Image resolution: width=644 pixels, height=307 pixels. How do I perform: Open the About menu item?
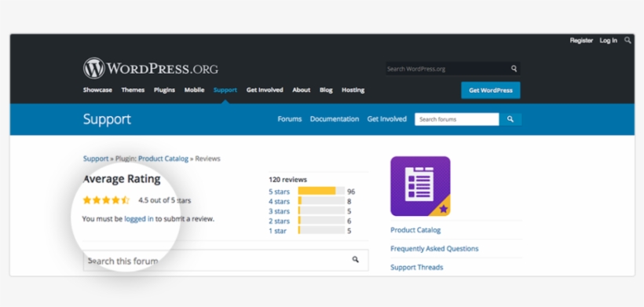point(301,90)
